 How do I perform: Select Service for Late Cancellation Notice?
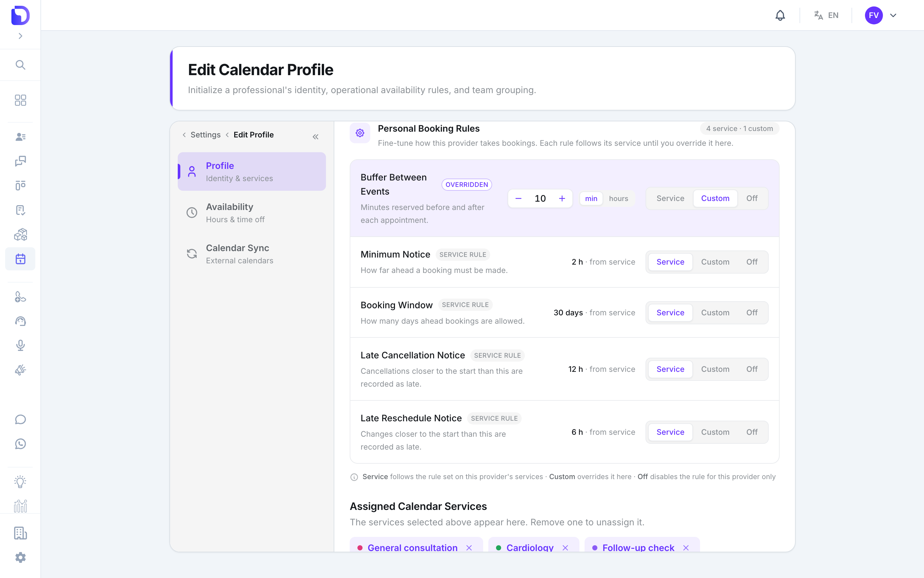(670, 369)
